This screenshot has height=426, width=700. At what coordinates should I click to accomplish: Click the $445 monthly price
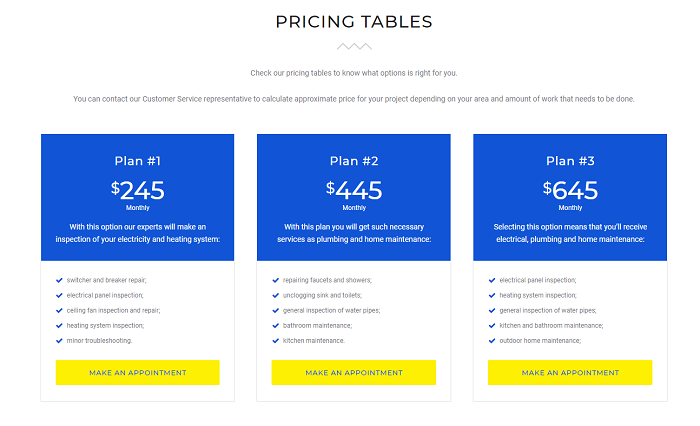click(354, 190)
